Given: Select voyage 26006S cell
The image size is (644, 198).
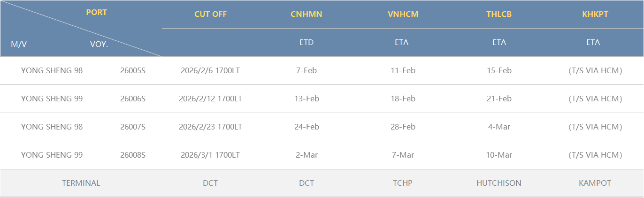Looking at the screenshot, I should (x=133, y=99).
